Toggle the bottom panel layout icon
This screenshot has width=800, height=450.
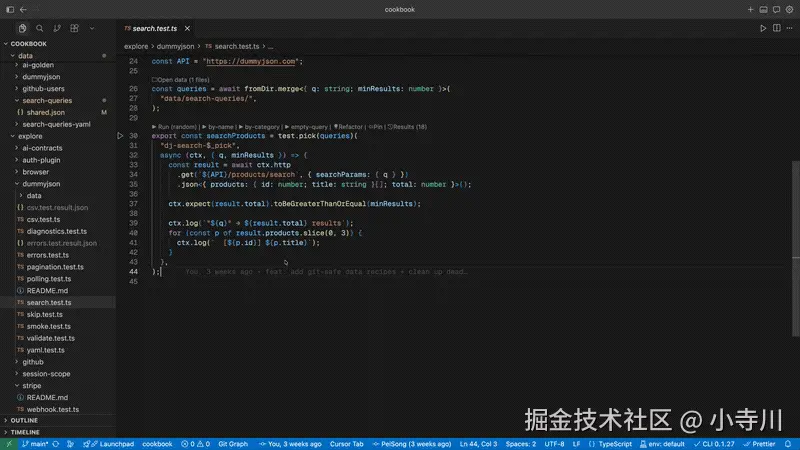coord(763,9)
